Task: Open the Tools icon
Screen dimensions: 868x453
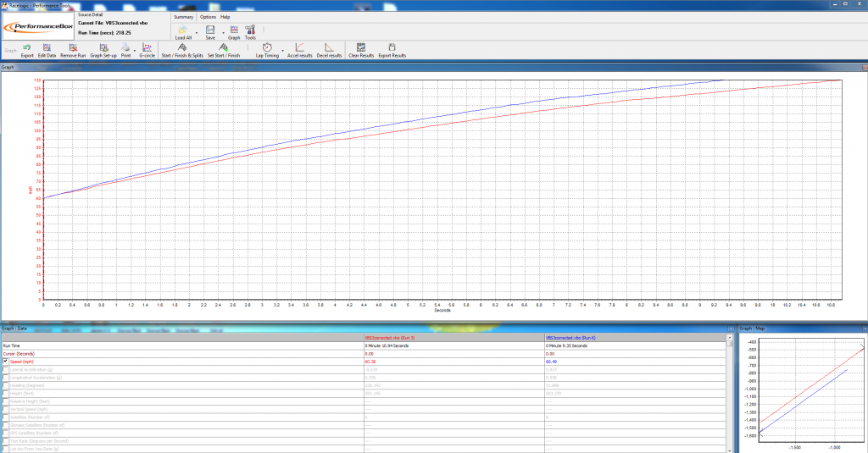Action: point(250,30)
